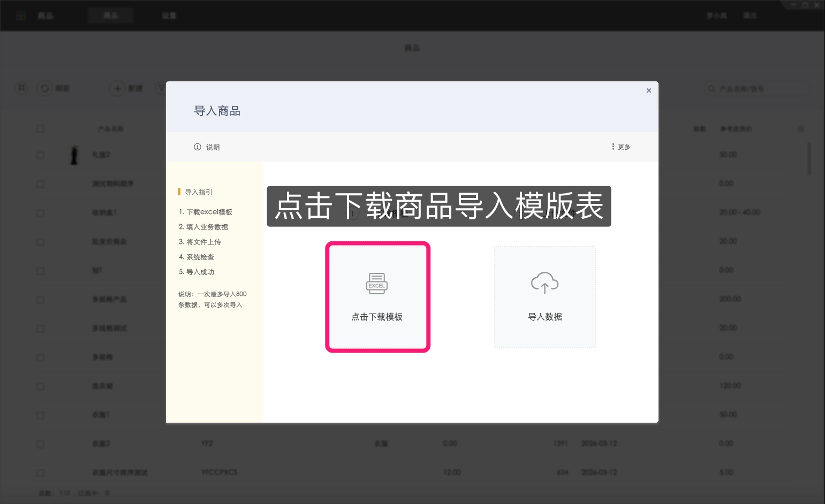This screenshot has height=504, width=825.
Task: Click the 导入商品 dialog title
Action: tap(217, 111)
